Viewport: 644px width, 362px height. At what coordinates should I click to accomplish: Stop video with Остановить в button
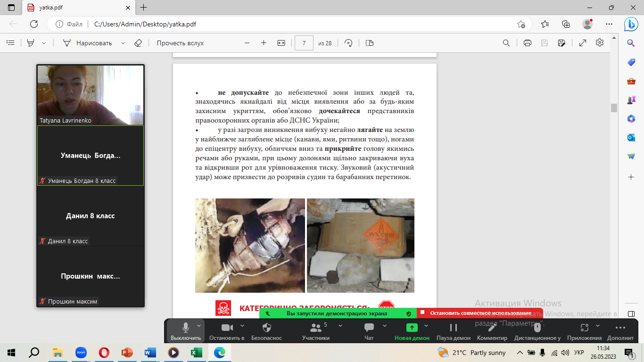227,331
